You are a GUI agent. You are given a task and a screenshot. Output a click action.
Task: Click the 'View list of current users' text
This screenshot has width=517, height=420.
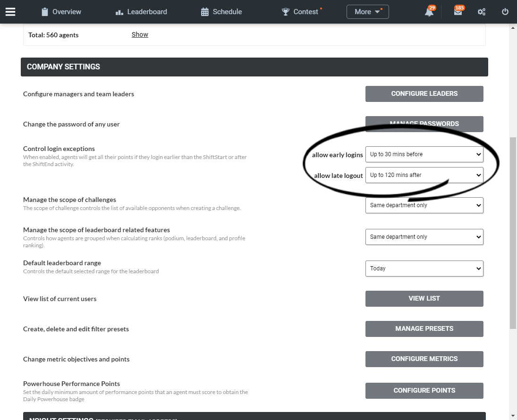pyautogui.click(x=59, y=299)
